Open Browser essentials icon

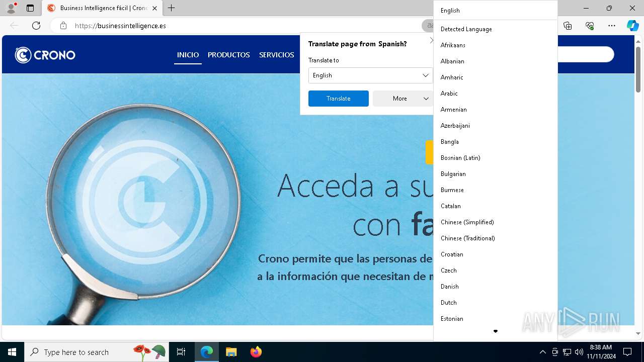point(590,26)
